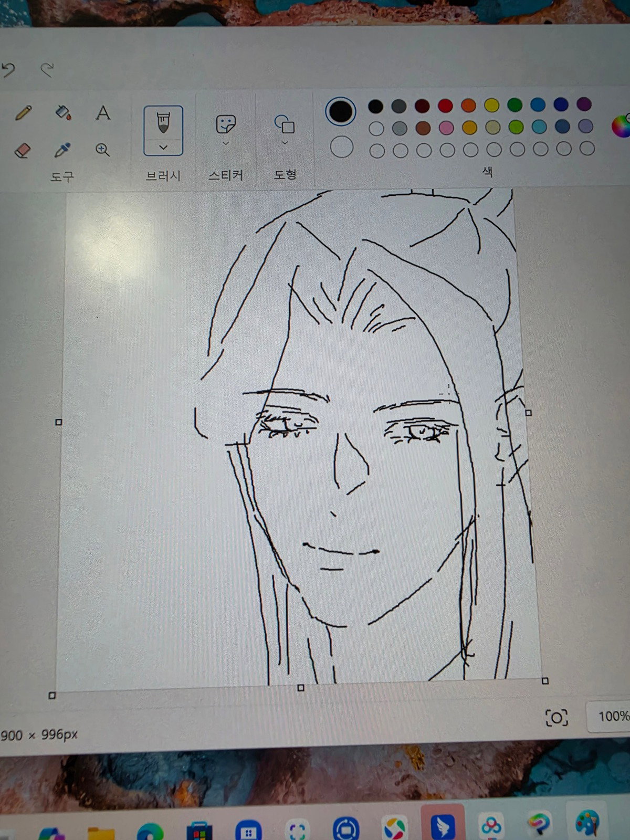
Task: Click the redo arrow icon
Action: point(47,69)
